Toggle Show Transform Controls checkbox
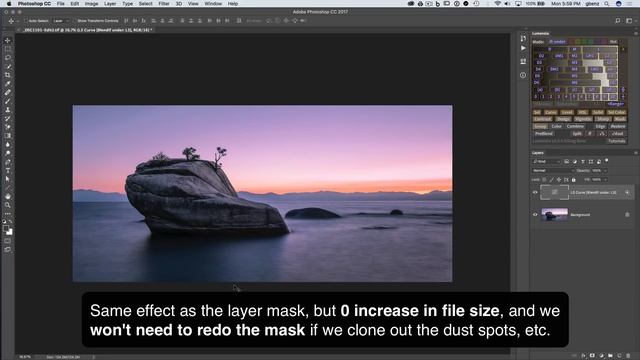This screenshot has height=360, width=640. [74, 21]
